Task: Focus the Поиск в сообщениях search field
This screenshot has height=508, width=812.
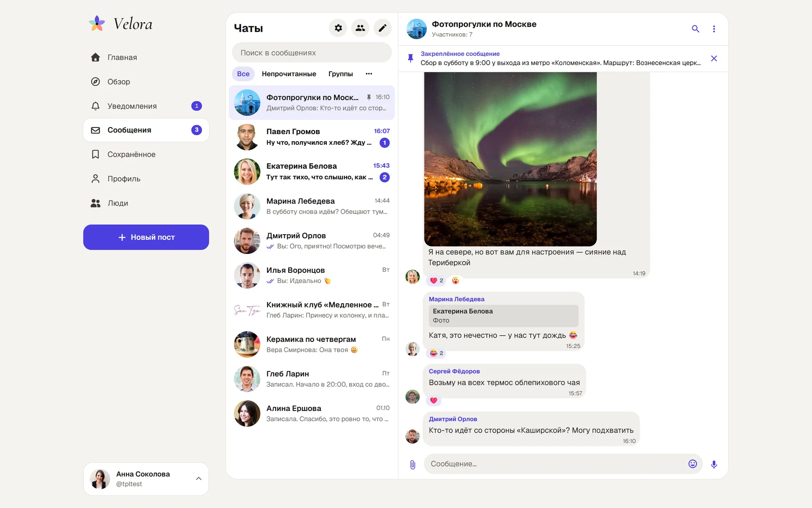Action: tap(312, 52)
